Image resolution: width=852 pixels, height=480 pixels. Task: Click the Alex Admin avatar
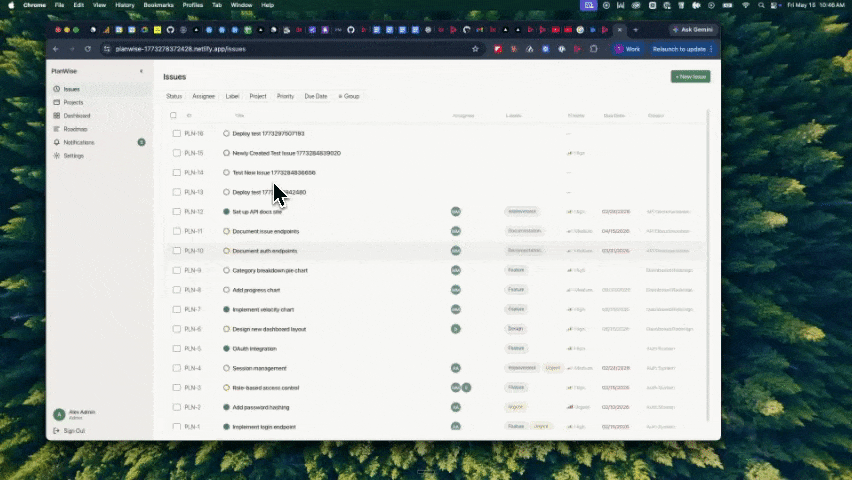(x=59, y=414)
